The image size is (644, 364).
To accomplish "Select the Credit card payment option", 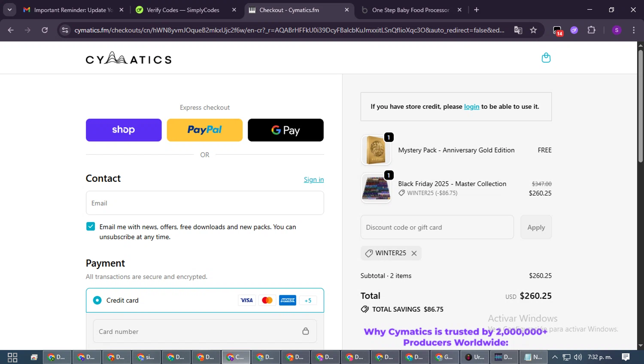I will click(97, 300).
